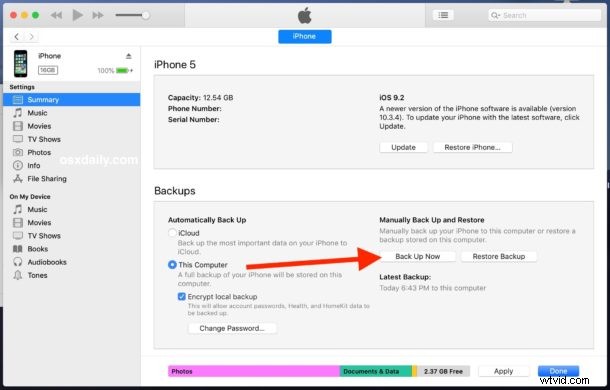
Task: Start playback with the play button
Action: click(77, 15)
